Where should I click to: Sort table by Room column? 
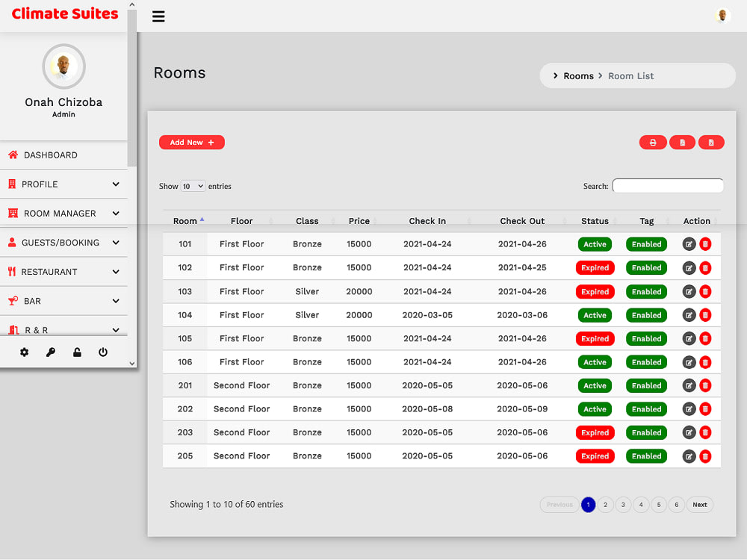pos(185,221)
